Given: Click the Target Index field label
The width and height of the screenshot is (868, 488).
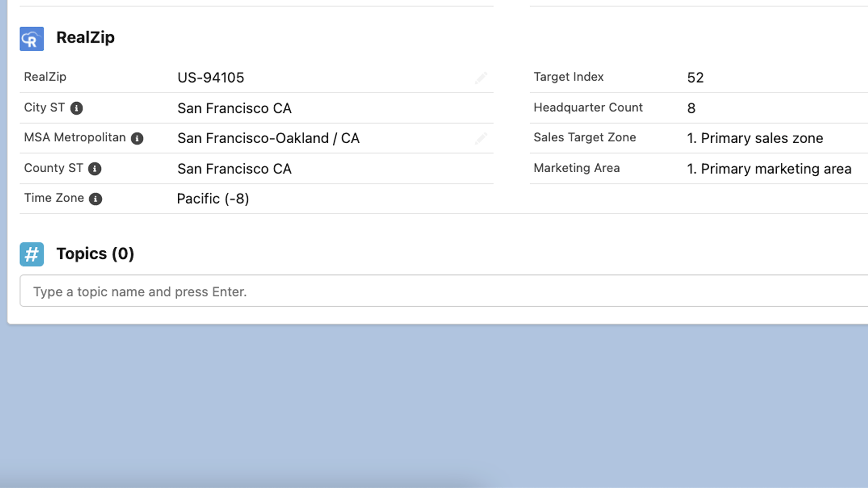Looking at the screenshot, I should click(568, 77).
